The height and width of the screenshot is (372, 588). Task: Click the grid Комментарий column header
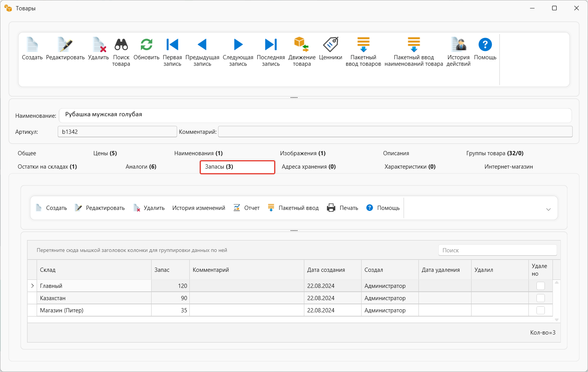click(247, 270)
